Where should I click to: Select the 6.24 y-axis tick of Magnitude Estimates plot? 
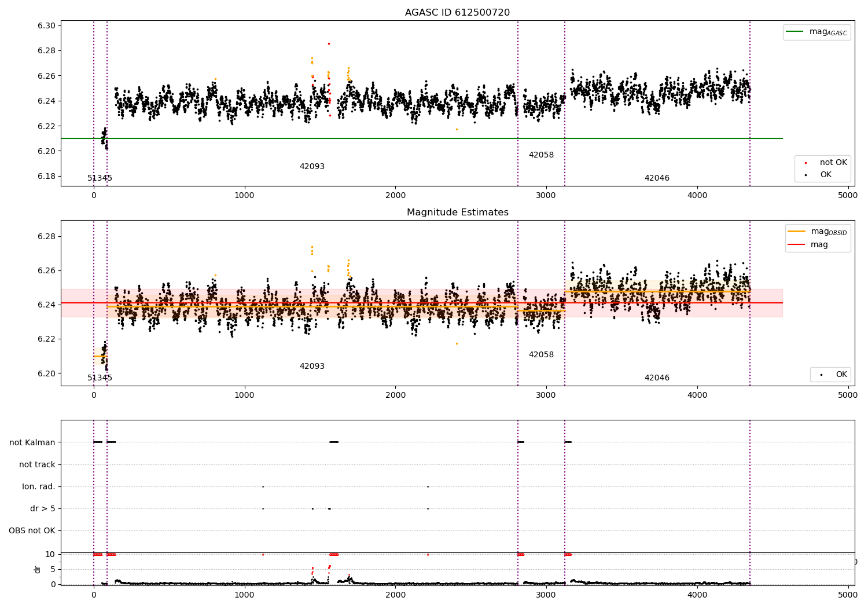46,305
